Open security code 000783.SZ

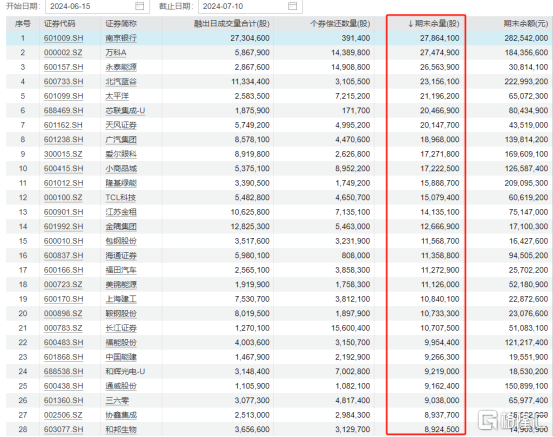point(63,328)
